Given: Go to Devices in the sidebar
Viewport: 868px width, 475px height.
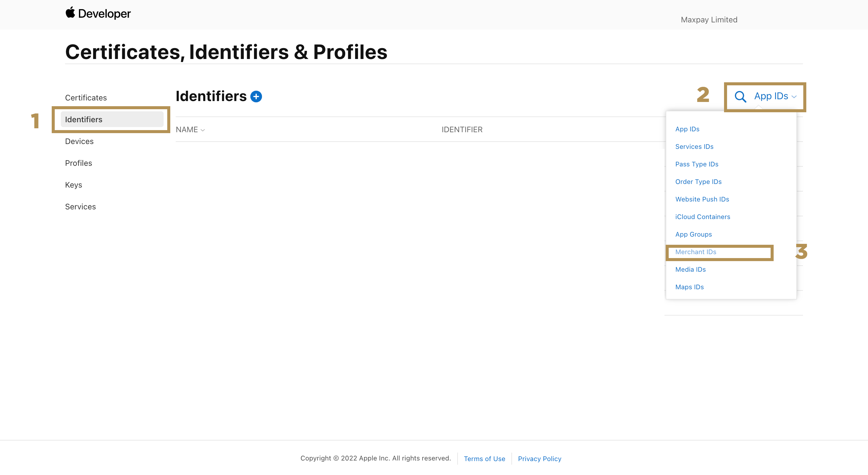Looking at the screenshot, I should point(79,141).
